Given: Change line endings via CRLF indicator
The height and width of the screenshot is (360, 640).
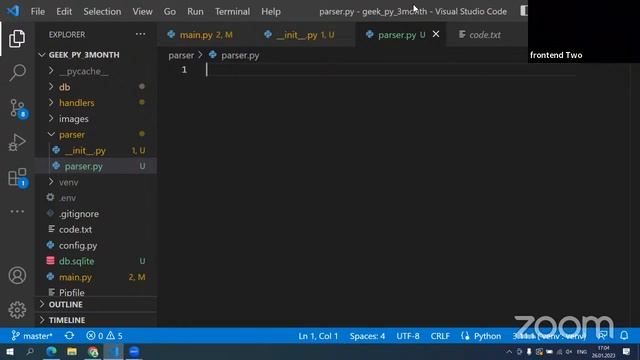Looking at the screenshot, I should [x=440, y=336].
